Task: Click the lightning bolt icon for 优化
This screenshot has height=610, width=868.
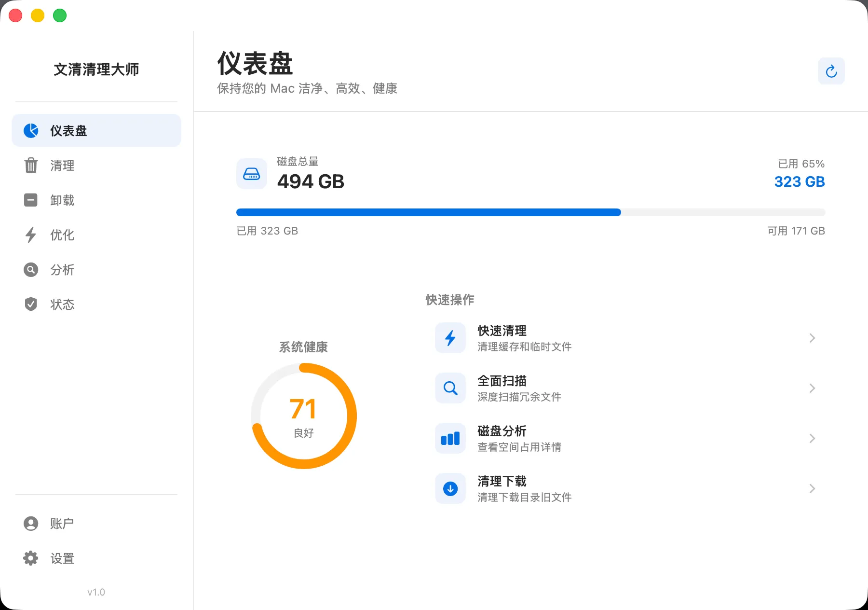Action: point(31,235)
